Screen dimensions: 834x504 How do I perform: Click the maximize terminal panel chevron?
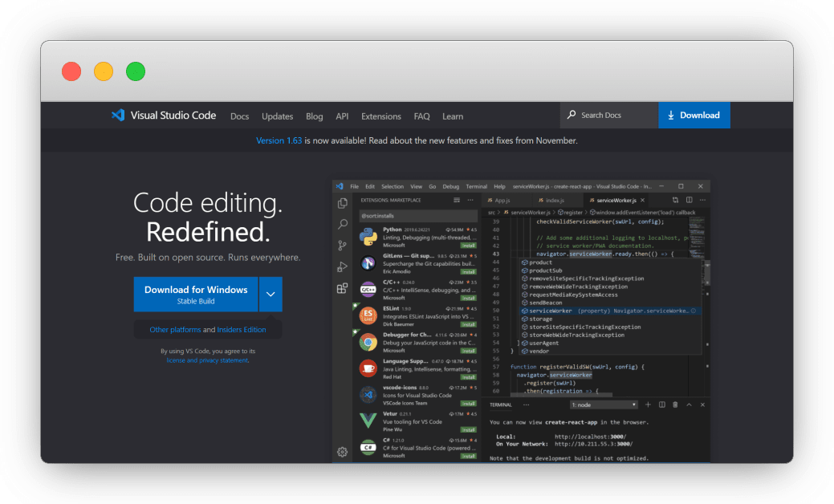point(689,404)
